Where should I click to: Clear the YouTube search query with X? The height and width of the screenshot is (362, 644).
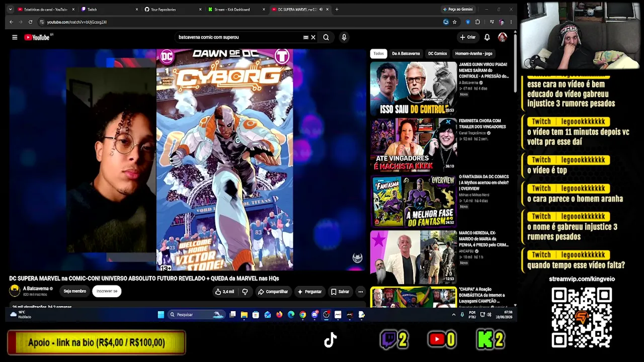point(313,37)
